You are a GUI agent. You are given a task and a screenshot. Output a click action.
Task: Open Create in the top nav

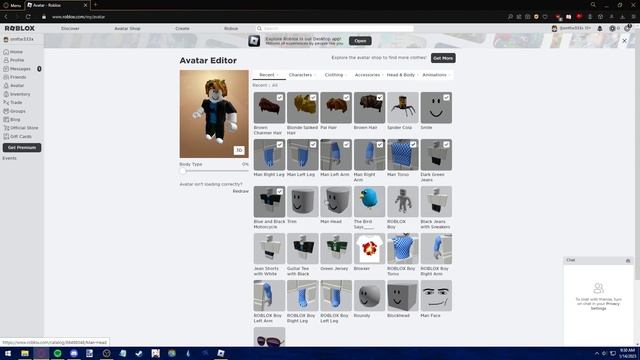tap(182, 29)
